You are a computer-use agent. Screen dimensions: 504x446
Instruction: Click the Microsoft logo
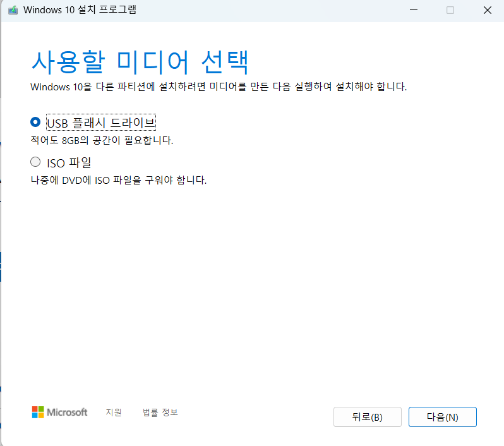(60, 413)
